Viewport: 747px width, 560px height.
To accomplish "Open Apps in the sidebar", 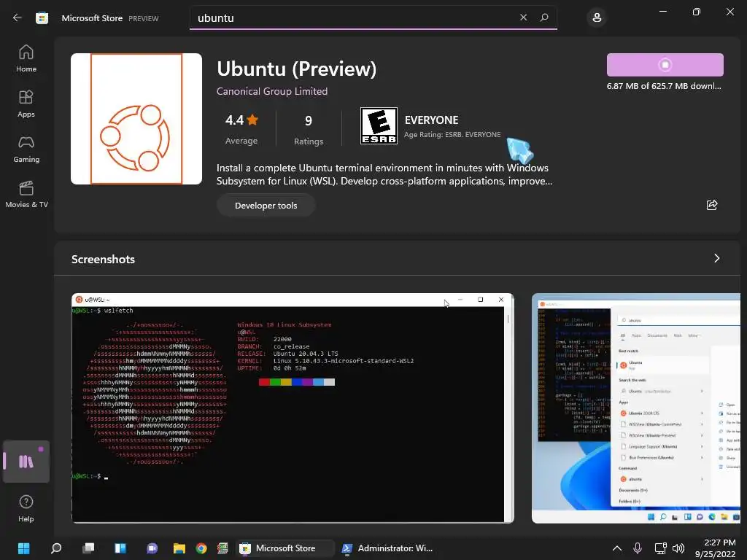I will (x=26, y=104).
